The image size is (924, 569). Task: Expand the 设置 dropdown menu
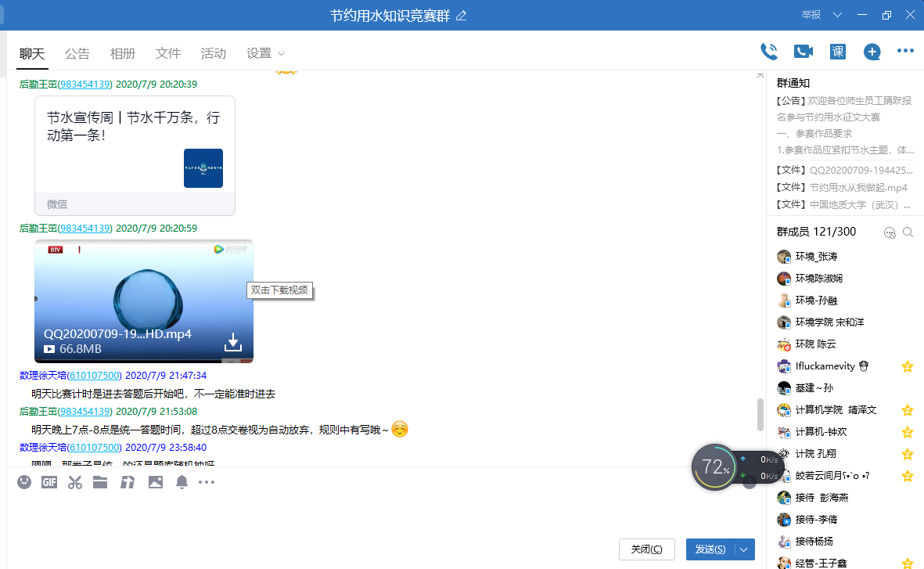(265, 53)
